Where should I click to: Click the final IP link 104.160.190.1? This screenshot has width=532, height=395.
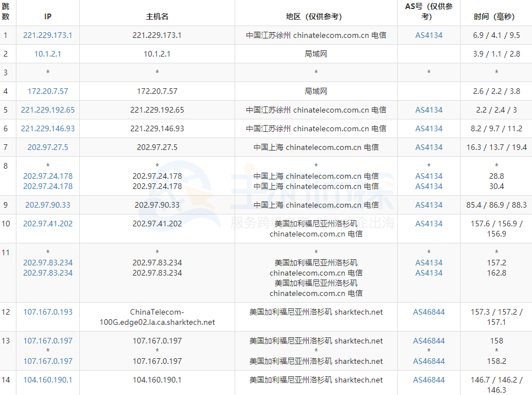pos(48,380)
